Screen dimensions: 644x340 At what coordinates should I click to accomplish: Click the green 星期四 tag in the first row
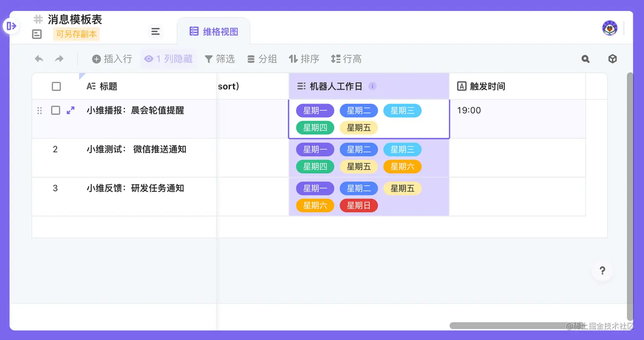tap(315, 128)
